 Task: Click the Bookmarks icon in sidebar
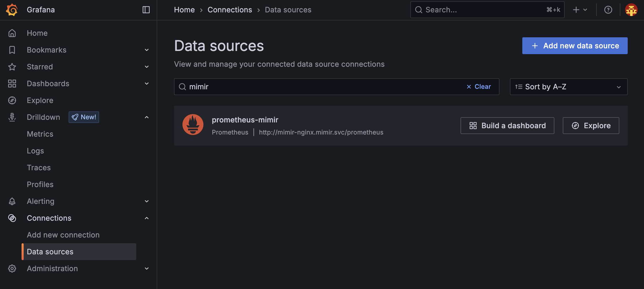(12, 50)
